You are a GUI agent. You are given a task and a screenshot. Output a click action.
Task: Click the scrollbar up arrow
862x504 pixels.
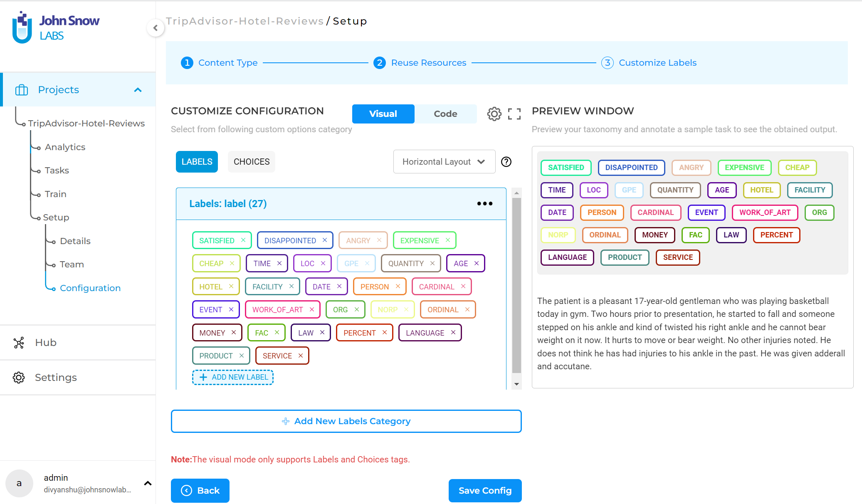coord(516,193)
